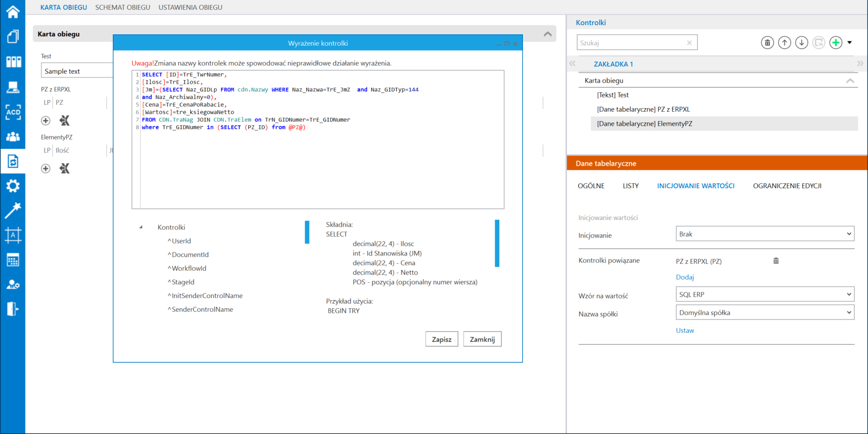Maximize the Wyrażenie kontrolki dialog

click(507, 44)
